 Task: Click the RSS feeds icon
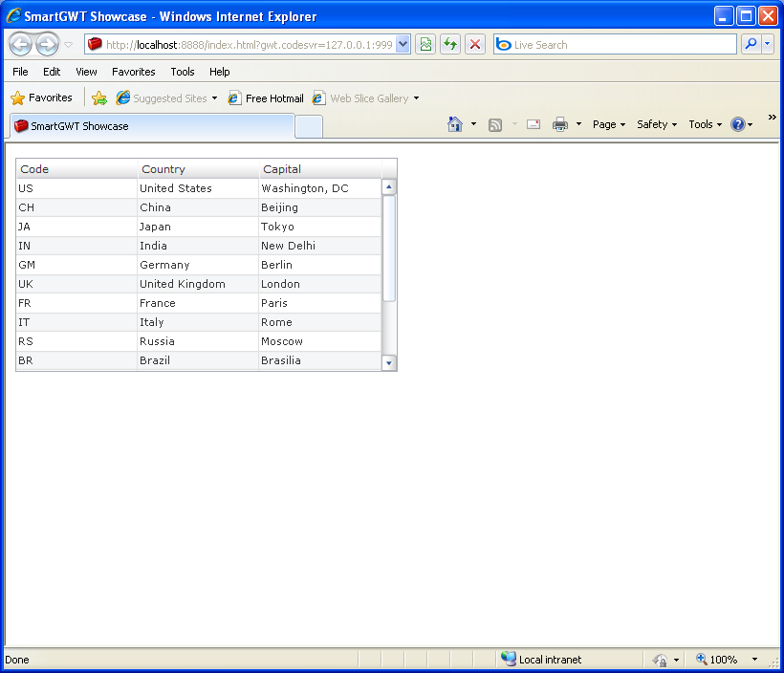tap(495, 124)
